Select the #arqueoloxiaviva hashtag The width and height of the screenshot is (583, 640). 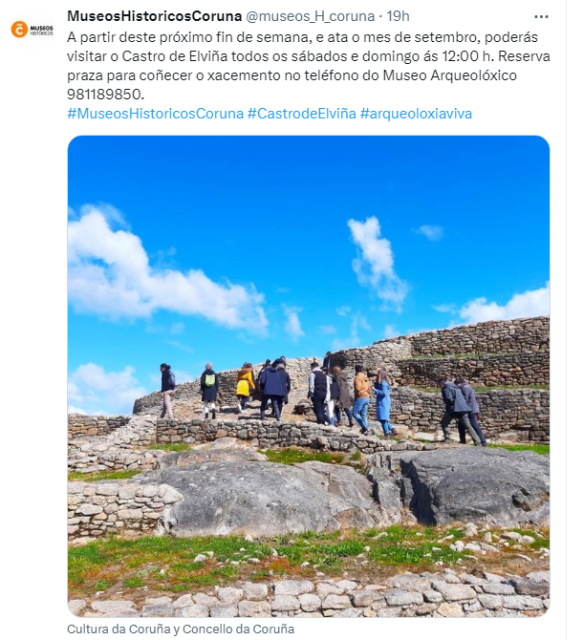416,113
